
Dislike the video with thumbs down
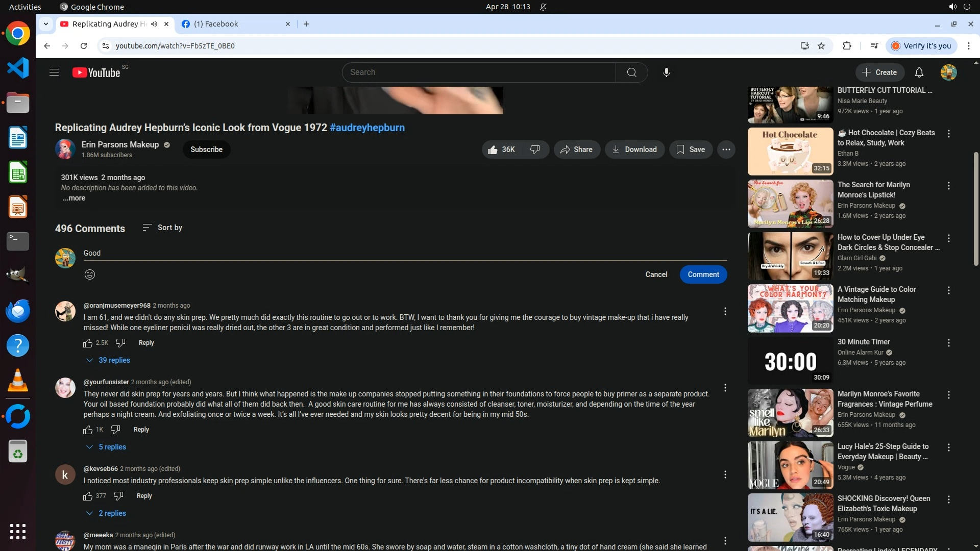[x=535, y=149]
